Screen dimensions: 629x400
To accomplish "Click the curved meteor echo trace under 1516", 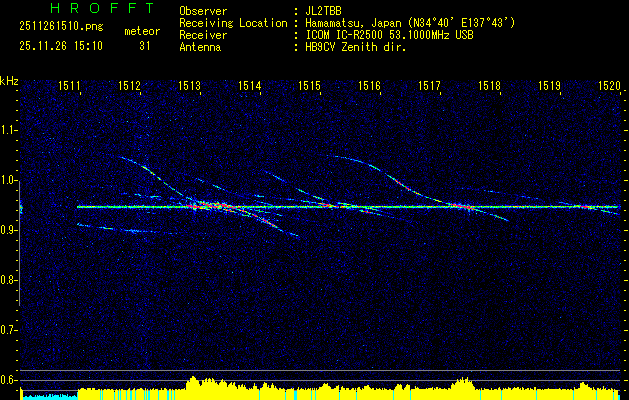I will pyautogui.click(x=380, y=170).
